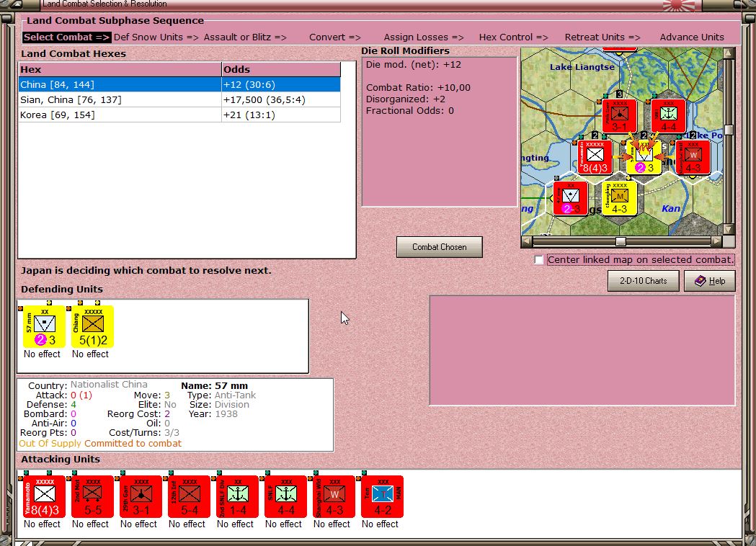
Task: Click the Hex Control subphase step
Action: pos(513,37)
